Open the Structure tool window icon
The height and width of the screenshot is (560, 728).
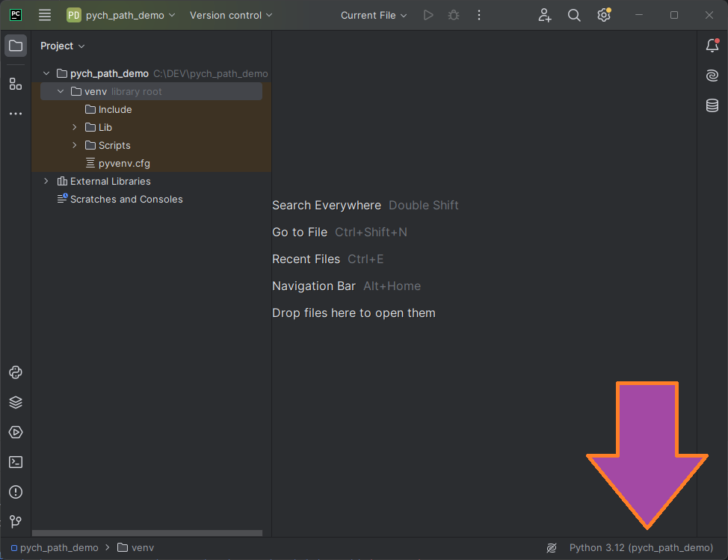pyautogui.click(x=16, y=84)
